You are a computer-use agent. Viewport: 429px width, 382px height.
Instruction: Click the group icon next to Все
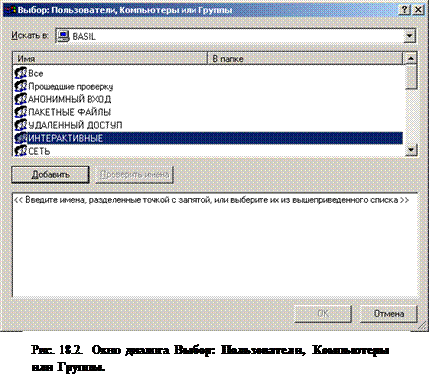click(20, 73)
